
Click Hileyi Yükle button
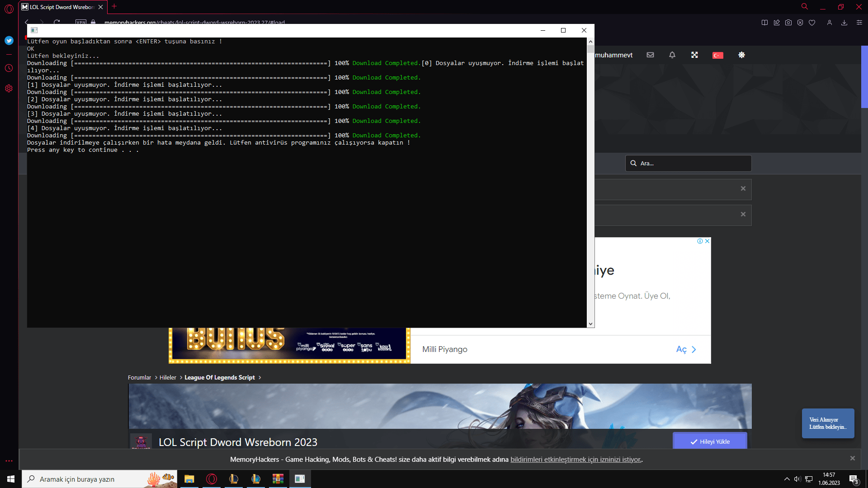click(710, 441)
